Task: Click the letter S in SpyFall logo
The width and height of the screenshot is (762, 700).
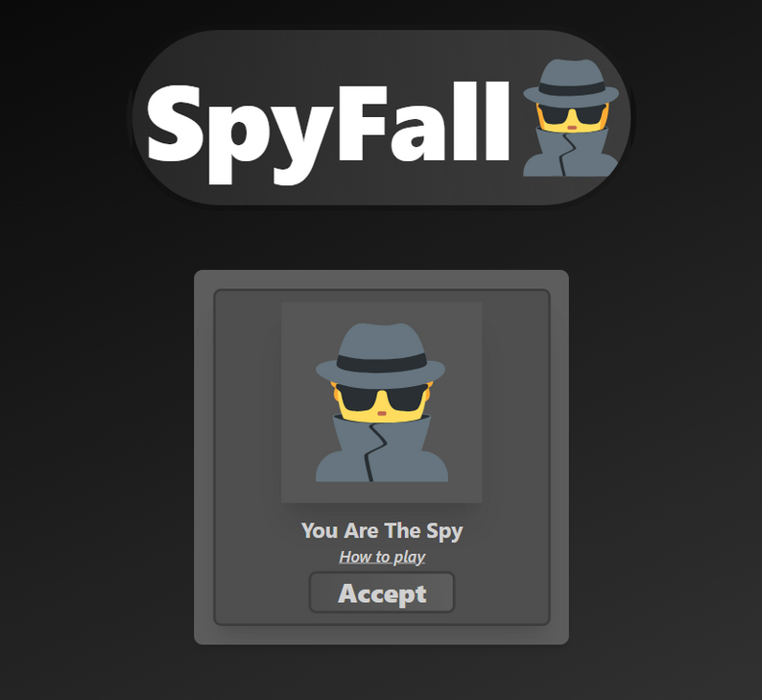Action: point(174,123)
